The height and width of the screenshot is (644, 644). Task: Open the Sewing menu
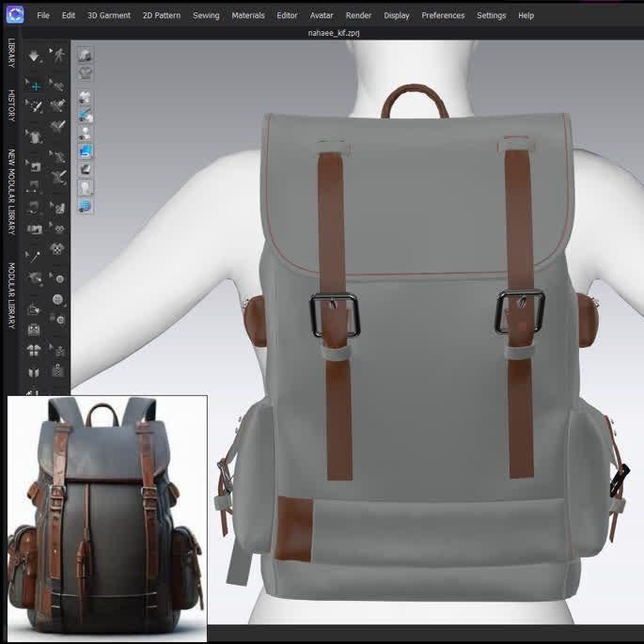(x=206, y=15)
